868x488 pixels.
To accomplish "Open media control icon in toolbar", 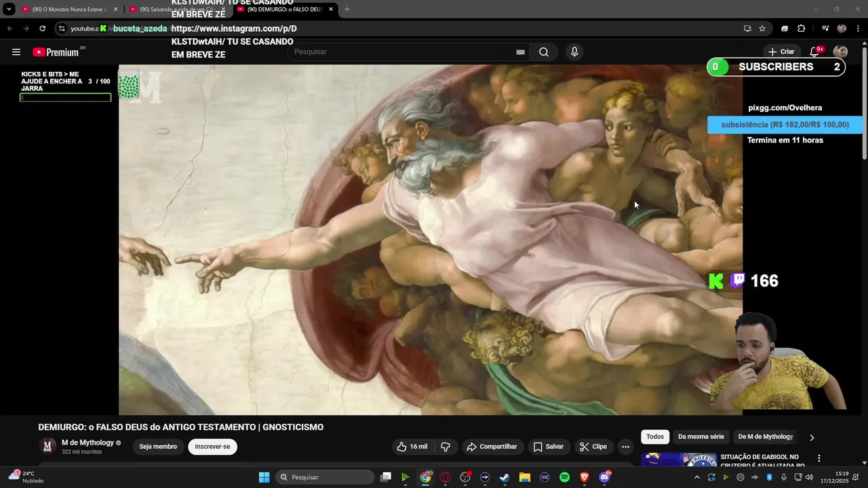I will [825, 28].
